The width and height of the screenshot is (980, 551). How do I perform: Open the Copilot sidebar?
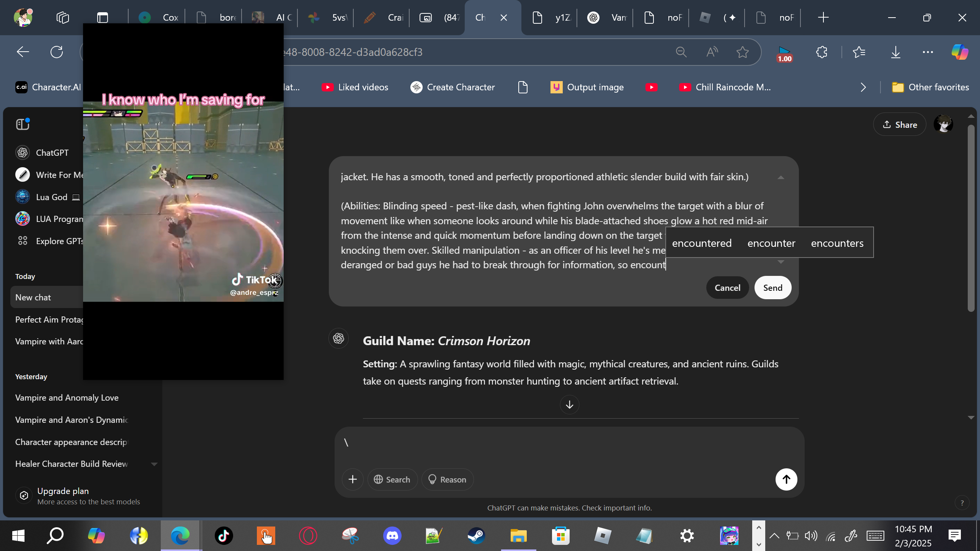pos(960,52)
